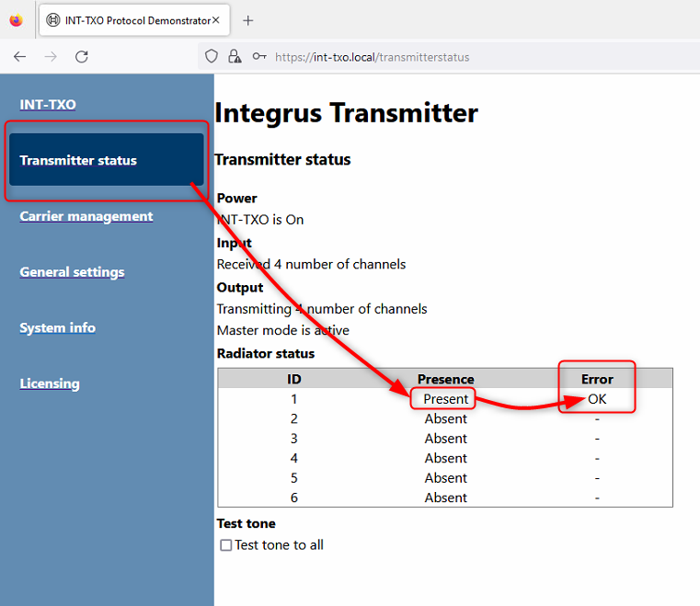Click the Presence column header
Screen dimensions: 700x606
(x=445, y=379)
